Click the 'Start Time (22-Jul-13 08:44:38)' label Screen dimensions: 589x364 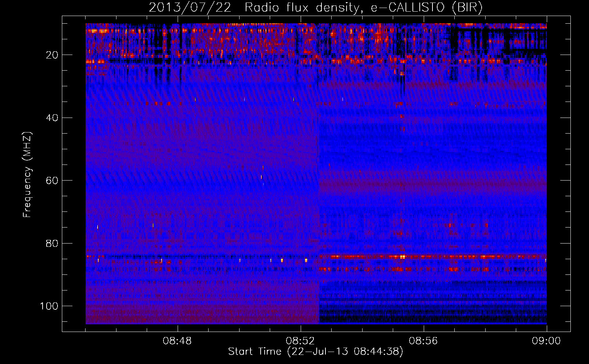click(316, 352)
